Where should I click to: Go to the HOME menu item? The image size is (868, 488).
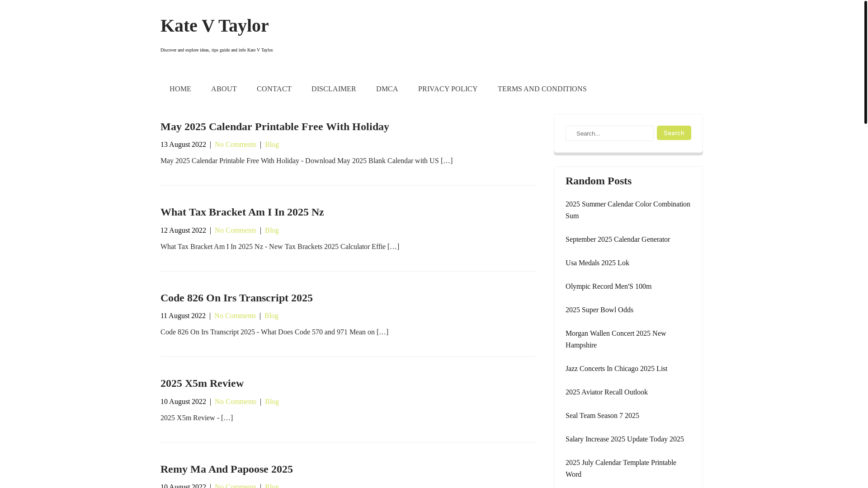pyautogui.click(x=180, y=89)
